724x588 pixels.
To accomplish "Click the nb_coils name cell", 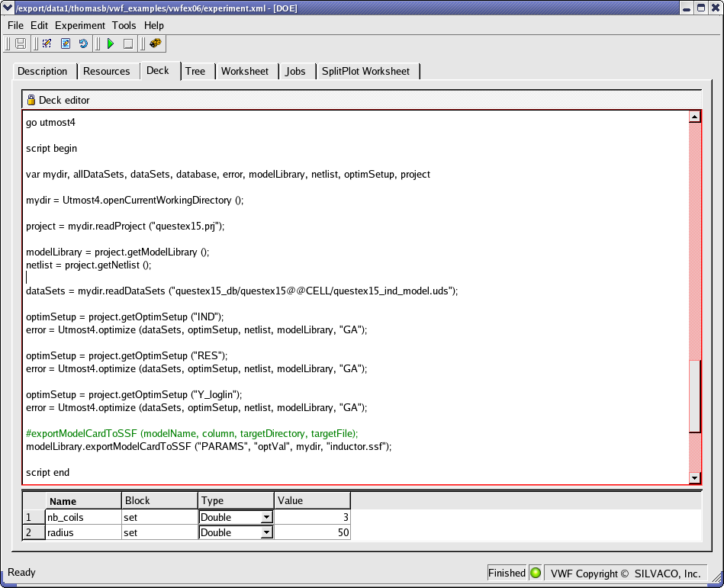I will tap(84, 517).
